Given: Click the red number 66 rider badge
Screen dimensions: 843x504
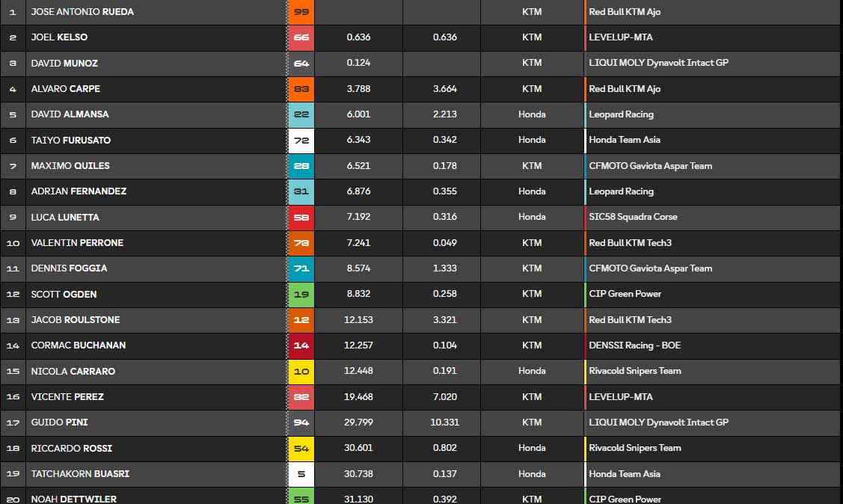Looking at the screenshot, I should [x=301, y=37].
